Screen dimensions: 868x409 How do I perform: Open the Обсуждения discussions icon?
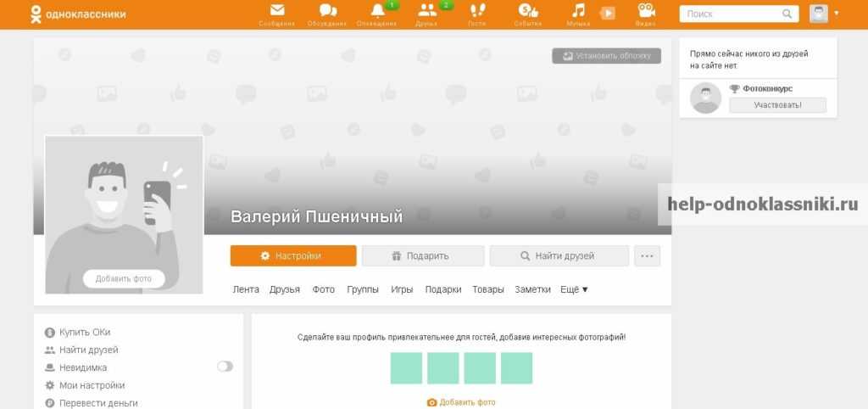[x=327, y=12]
